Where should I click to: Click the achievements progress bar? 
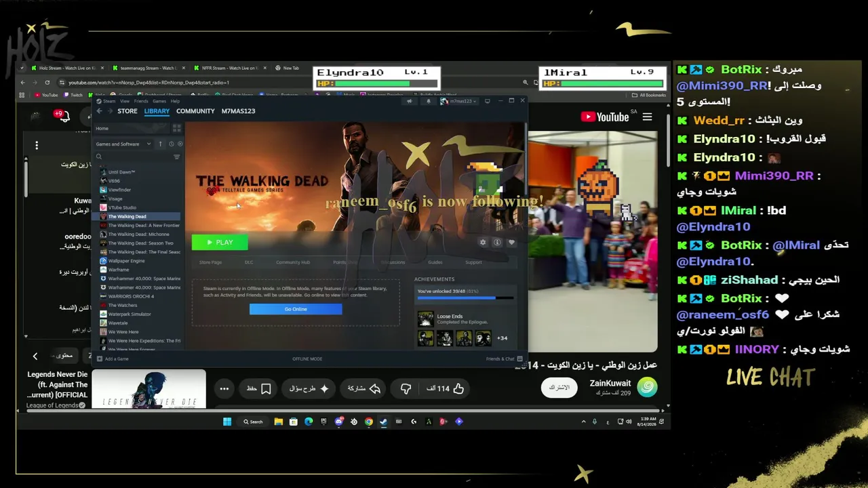(465, 298)
